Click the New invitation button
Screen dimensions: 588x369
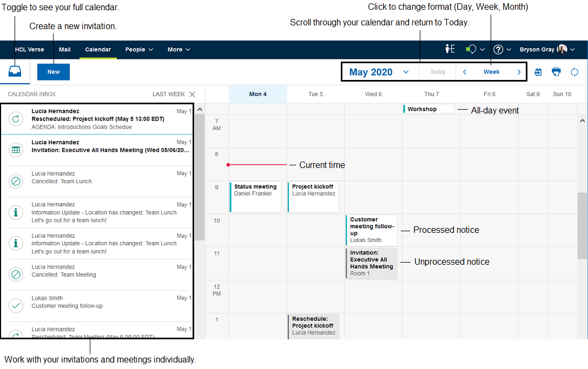click(x=54, y=72)
